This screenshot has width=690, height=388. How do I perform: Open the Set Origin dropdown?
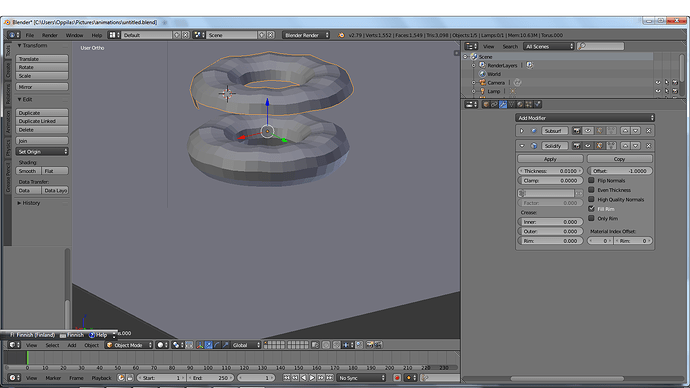coord(42,151)
